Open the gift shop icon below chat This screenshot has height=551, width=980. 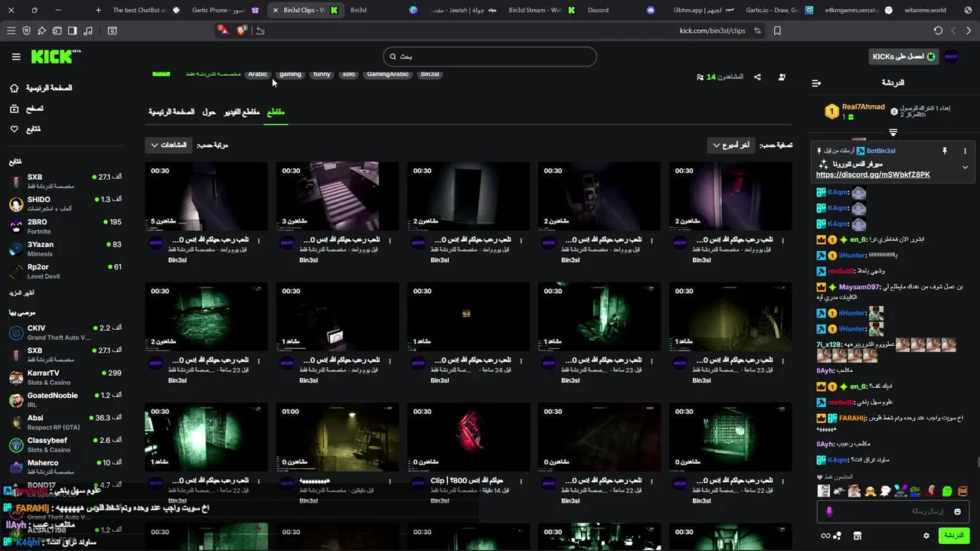[857, 536]
